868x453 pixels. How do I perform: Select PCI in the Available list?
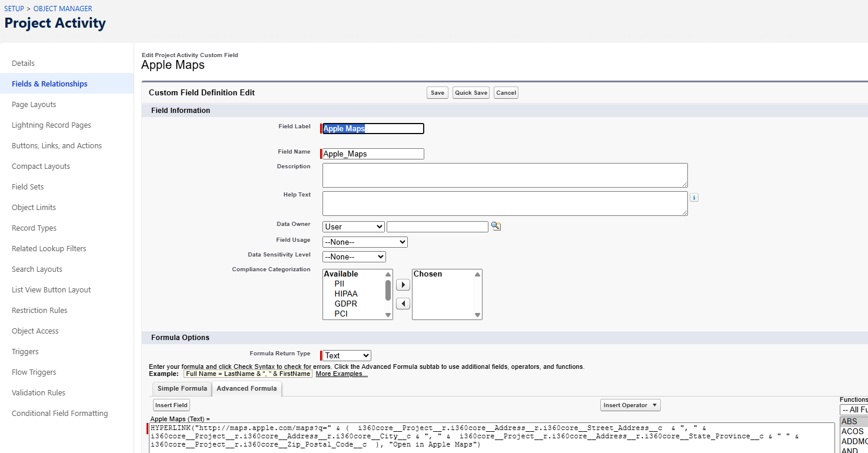coord(341,314)
